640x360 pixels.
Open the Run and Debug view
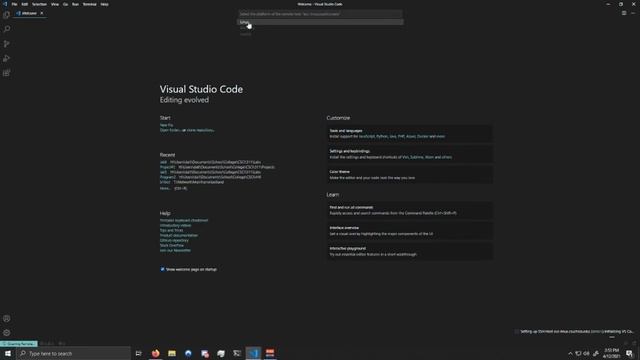[x=7, y=58]
